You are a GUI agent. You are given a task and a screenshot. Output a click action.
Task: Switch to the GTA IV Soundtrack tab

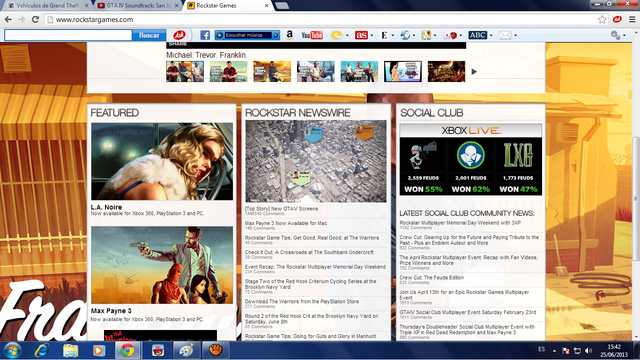tap(138, 6)
